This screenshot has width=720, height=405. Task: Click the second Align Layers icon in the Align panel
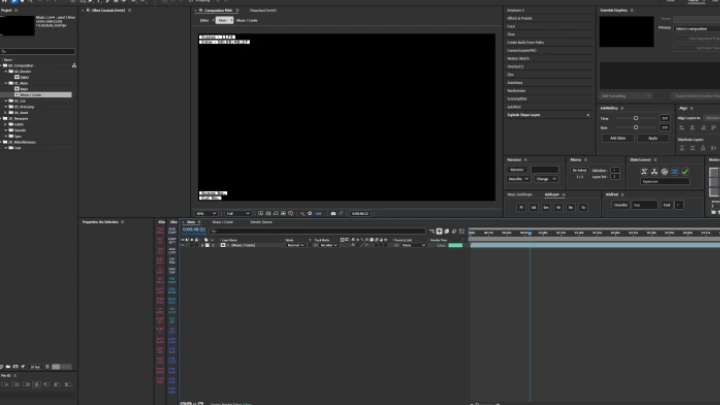[692, 128]
